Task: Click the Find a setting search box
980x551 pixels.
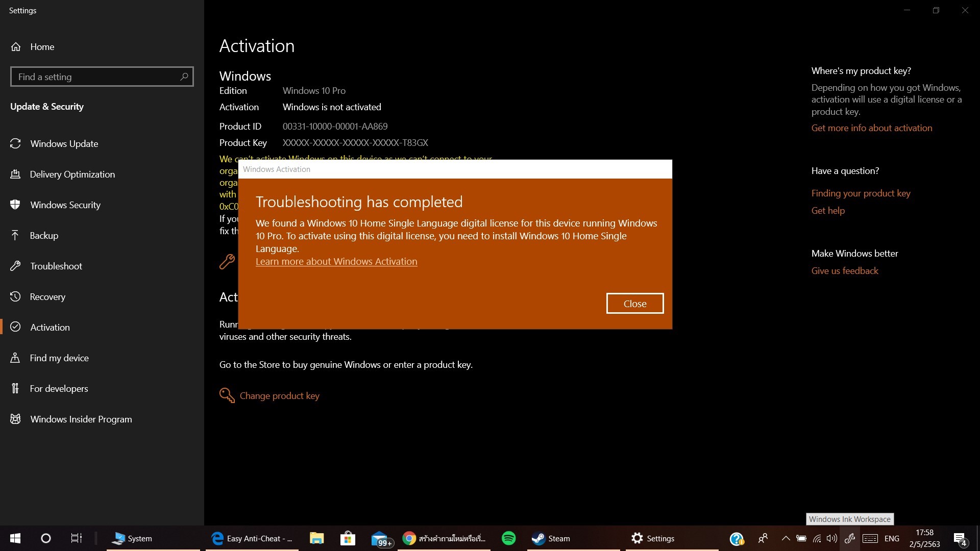Action: (102, 77)
